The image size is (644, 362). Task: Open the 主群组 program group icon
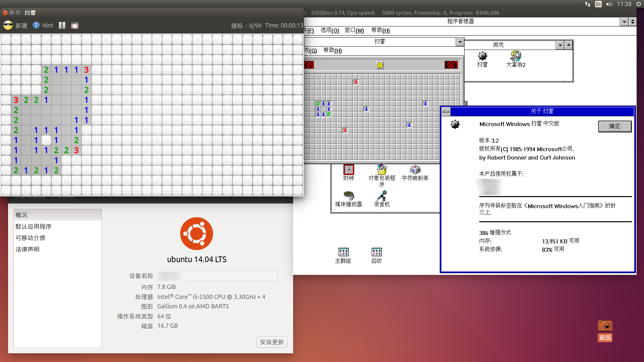pos(343,256)
